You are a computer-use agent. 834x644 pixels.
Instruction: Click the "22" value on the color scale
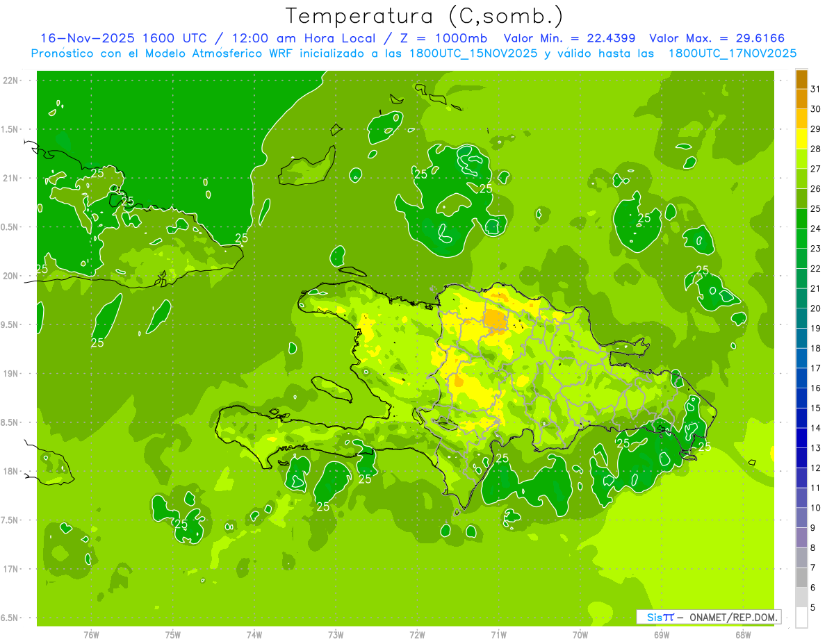click(816, 268)
